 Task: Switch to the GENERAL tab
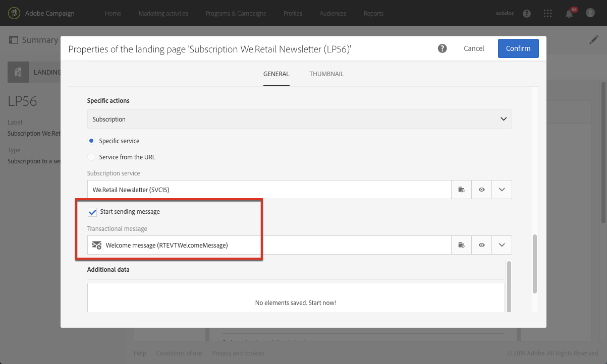(277, 74)
